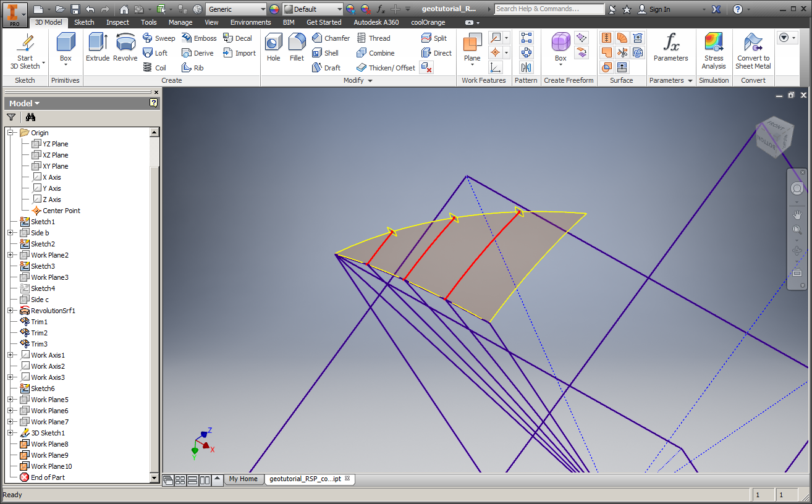Select the Thicken/Offset tool

coord(386,68)
